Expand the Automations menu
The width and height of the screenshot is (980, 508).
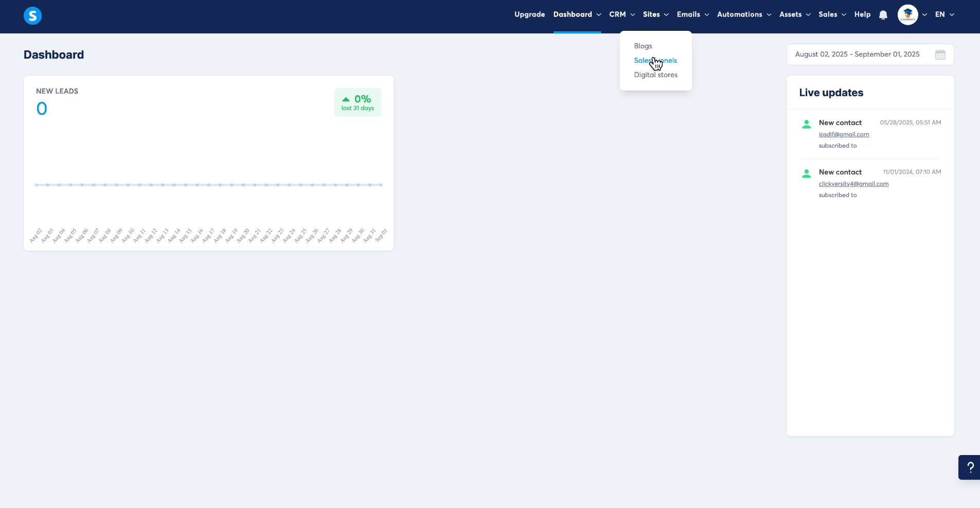(x=744, y=14)
